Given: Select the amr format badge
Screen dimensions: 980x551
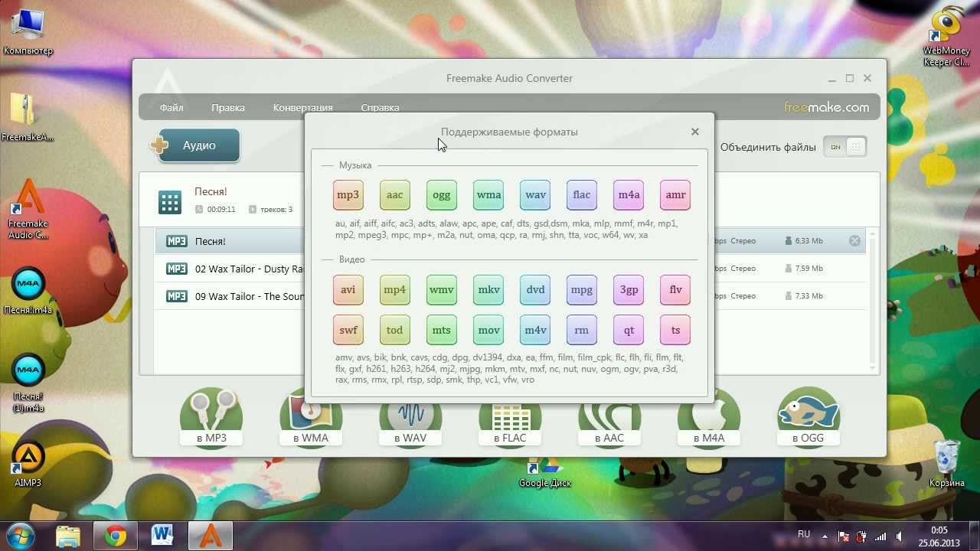Looking at the screenshot, I should [x=675, y=194].
